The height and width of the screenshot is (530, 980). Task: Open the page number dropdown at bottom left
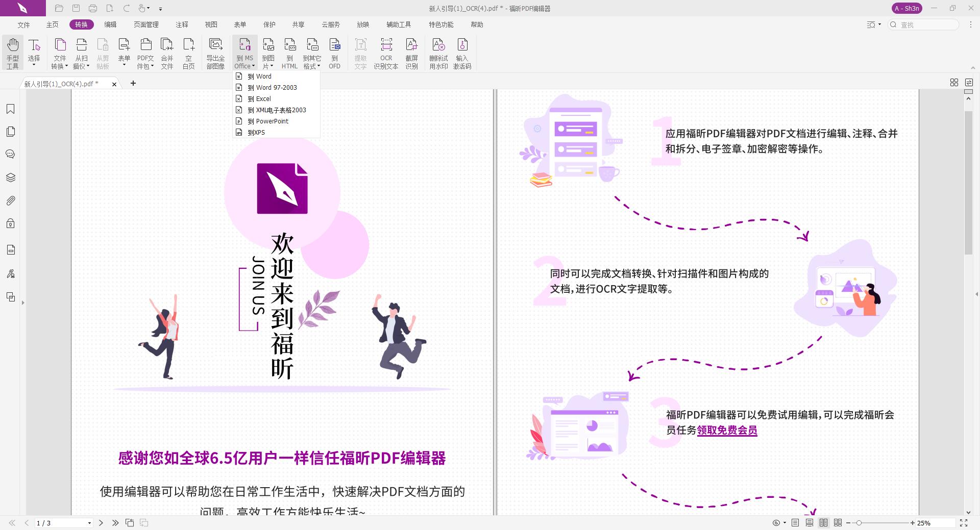pos(88,523)
